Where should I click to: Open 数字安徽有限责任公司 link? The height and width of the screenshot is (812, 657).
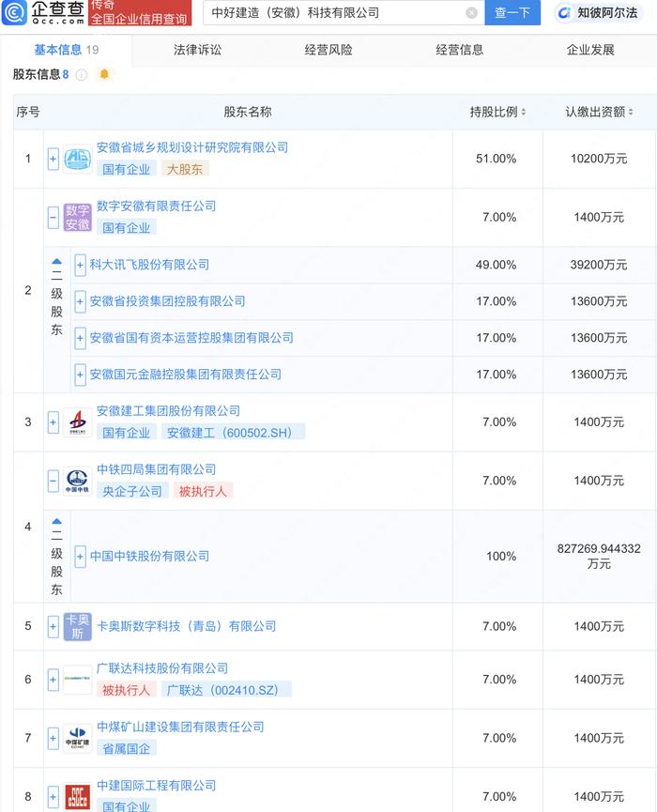[156, 207]
